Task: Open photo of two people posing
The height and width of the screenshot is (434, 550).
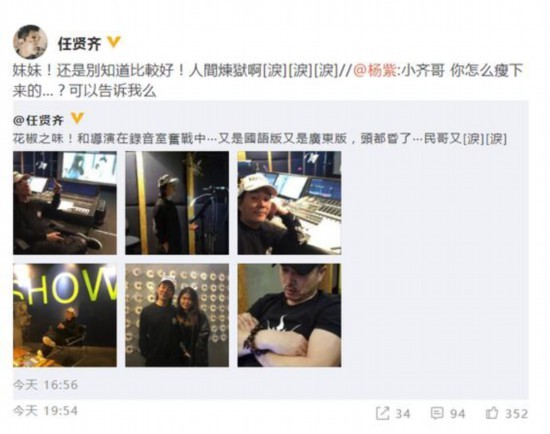Action: coord(177,315)
